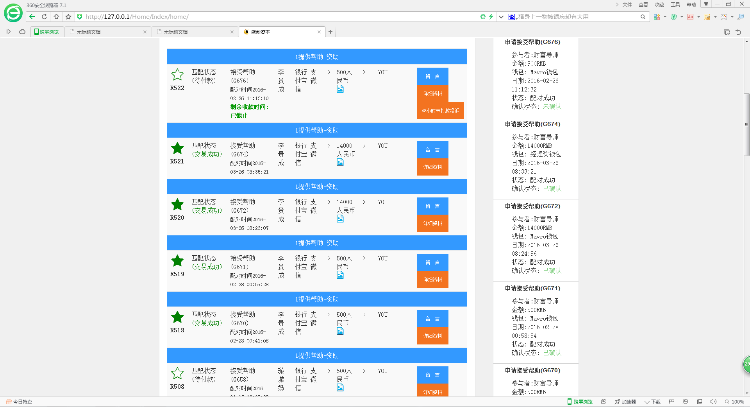
Task: Toggle the filled star for X520
Action: click(177, 204)
